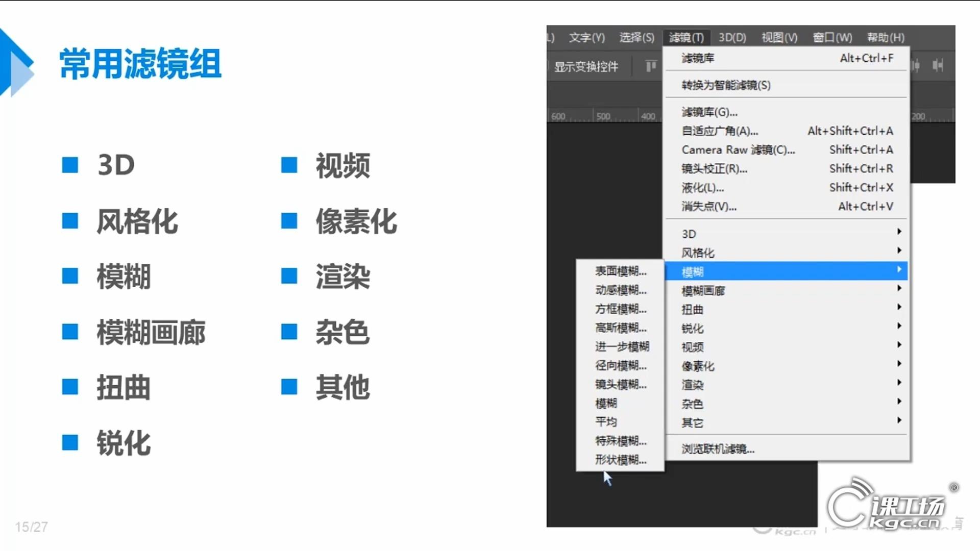Select 表面模糊... filter
Screen dimensions: 980x551
click(620, 271)
